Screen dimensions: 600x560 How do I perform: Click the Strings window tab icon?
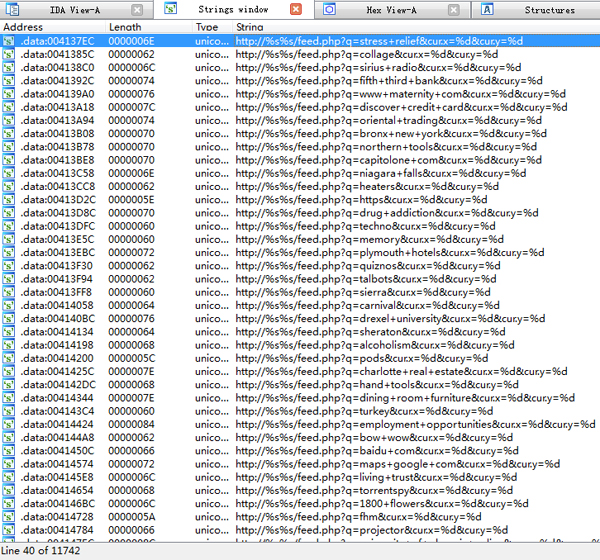pyautogui.click(x=170, y=8)
